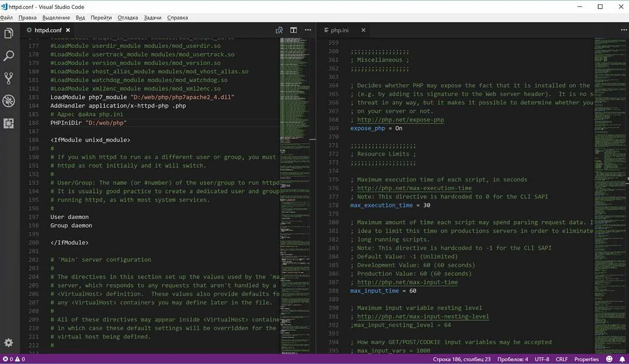Open the Debug panel icon

pyautogui.click(x=8, y=101)
